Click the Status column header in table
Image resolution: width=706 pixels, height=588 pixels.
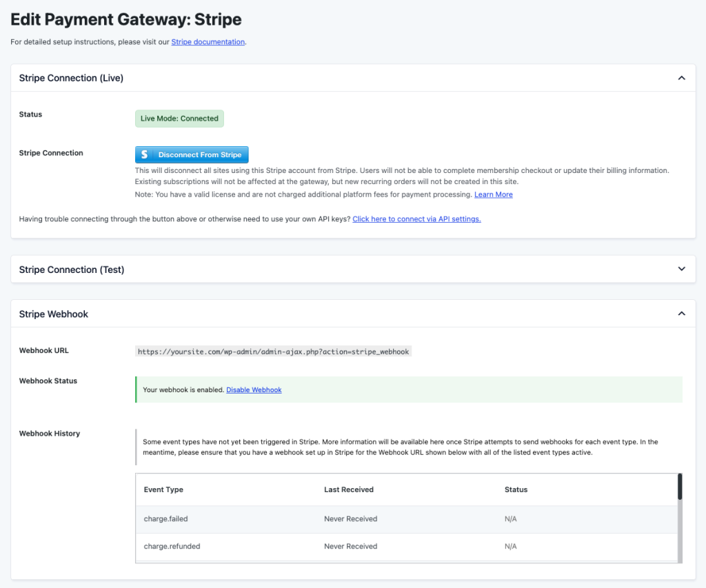[516, 489]
